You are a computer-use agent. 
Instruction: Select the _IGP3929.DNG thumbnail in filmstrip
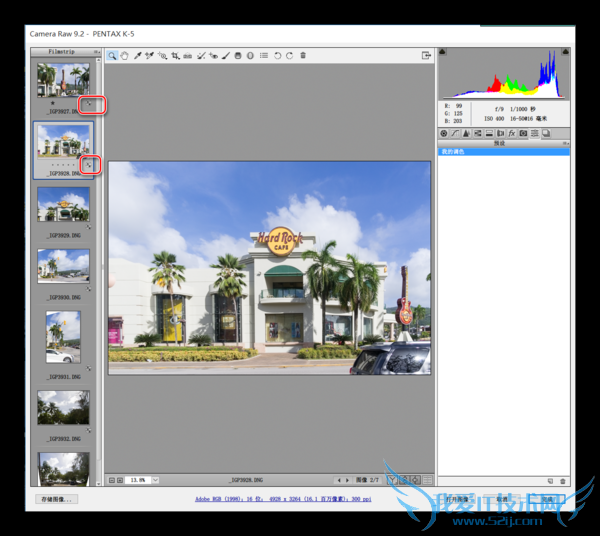[63, 206]
